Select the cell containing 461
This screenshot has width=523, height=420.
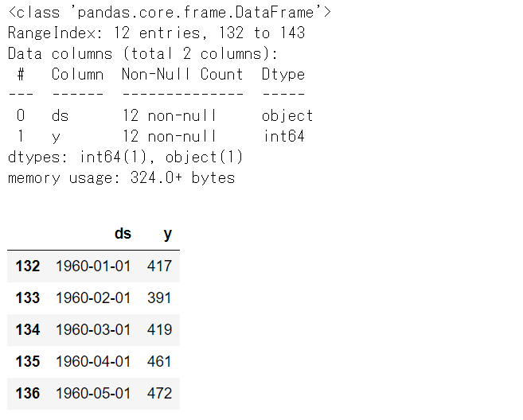click(x=159, y=361)
